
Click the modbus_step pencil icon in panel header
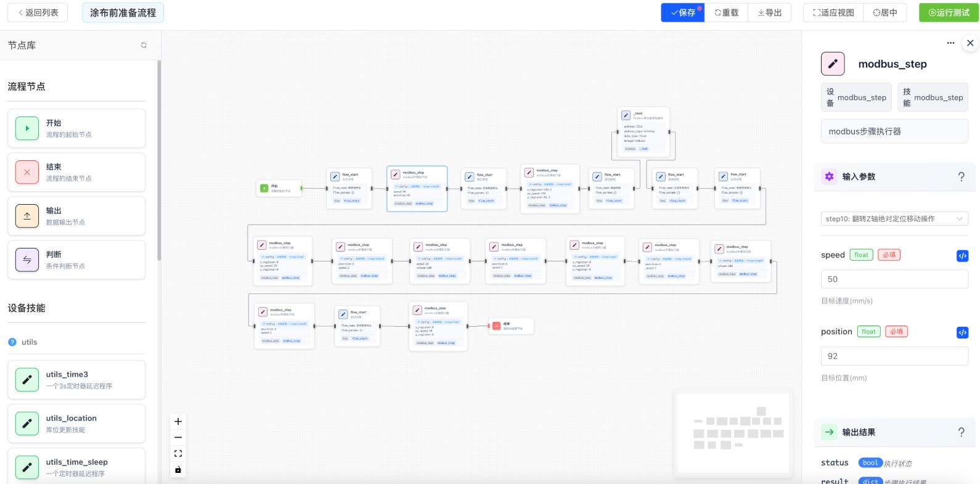coord(833,64)
